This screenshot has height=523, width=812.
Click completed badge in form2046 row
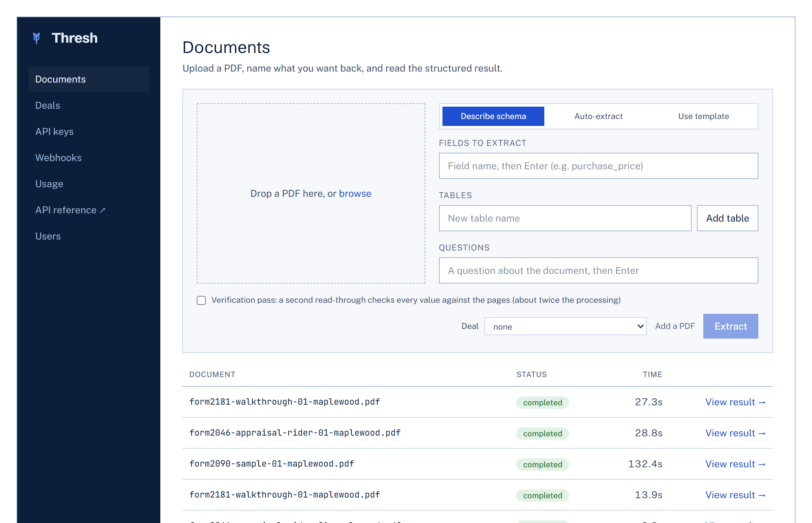[x=542, y=434]
